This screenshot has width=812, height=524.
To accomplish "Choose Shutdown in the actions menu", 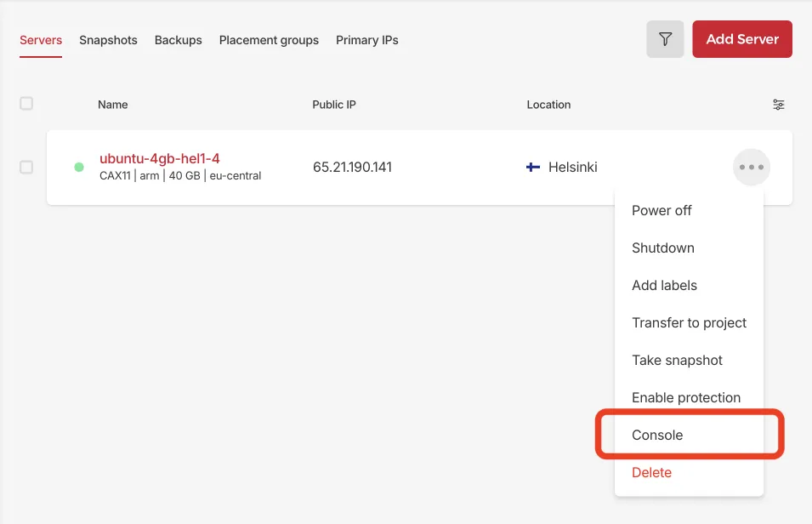I will tap(663, 248).
